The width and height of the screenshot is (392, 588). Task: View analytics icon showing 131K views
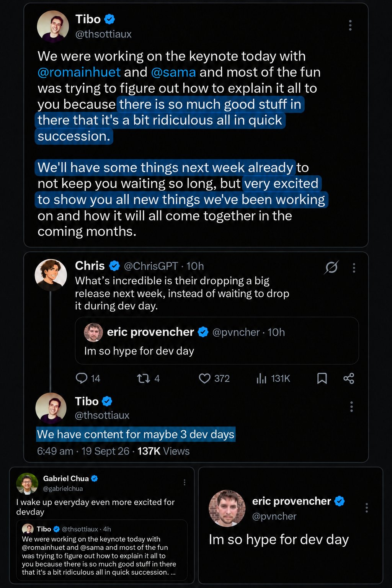point(261,379)
